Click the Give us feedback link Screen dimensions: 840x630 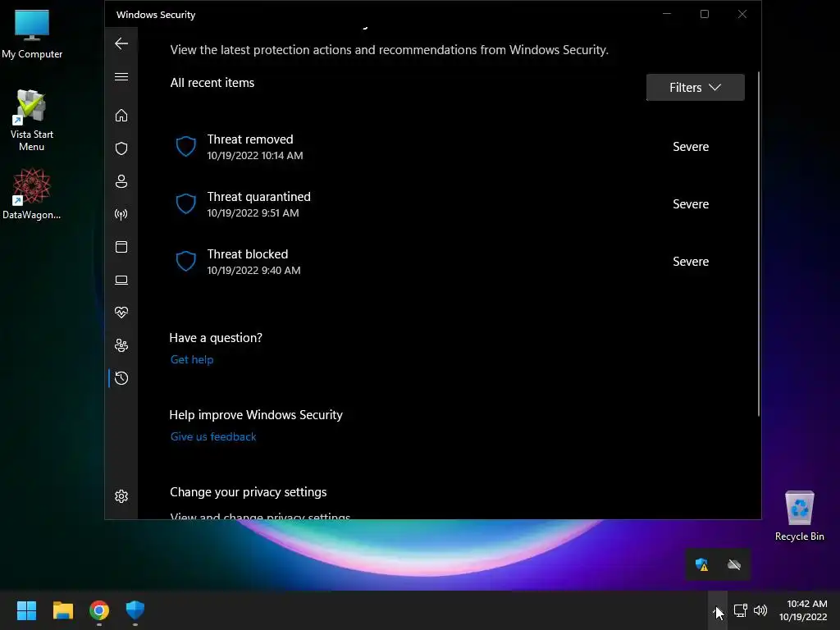(213, 436)
